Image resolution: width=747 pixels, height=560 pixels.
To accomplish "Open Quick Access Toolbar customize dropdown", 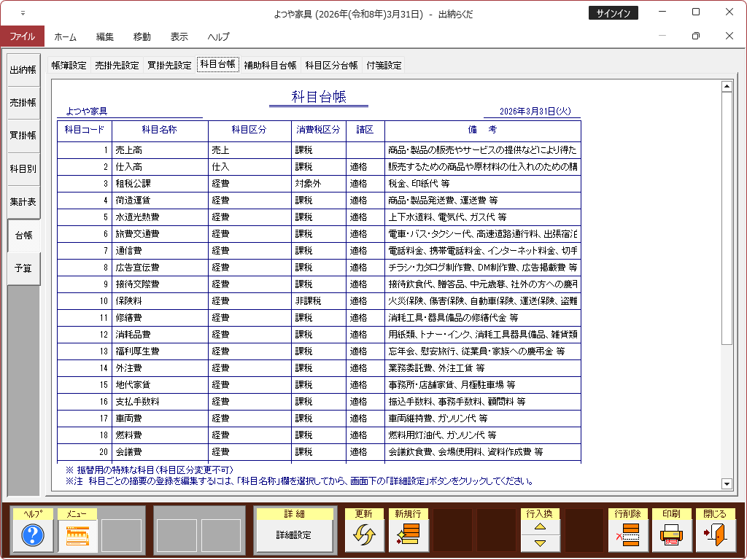I will [x=23, y=13].
